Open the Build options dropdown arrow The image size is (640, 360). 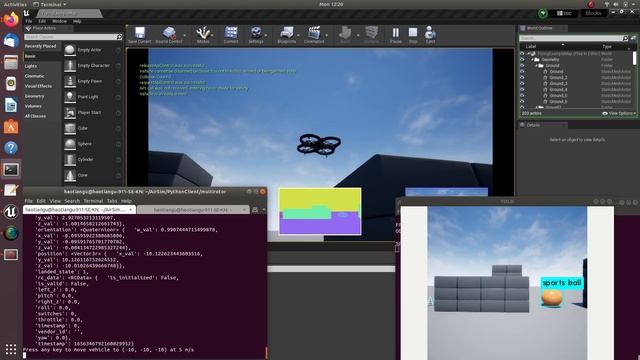coord(358,36)
